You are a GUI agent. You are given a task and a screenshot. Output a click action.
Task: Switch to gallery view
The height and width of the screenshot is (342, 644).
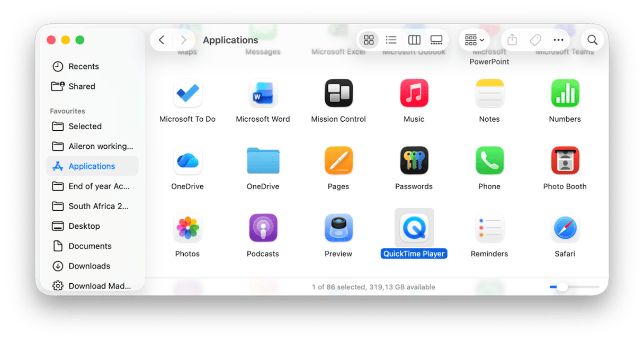click(436, 40)
